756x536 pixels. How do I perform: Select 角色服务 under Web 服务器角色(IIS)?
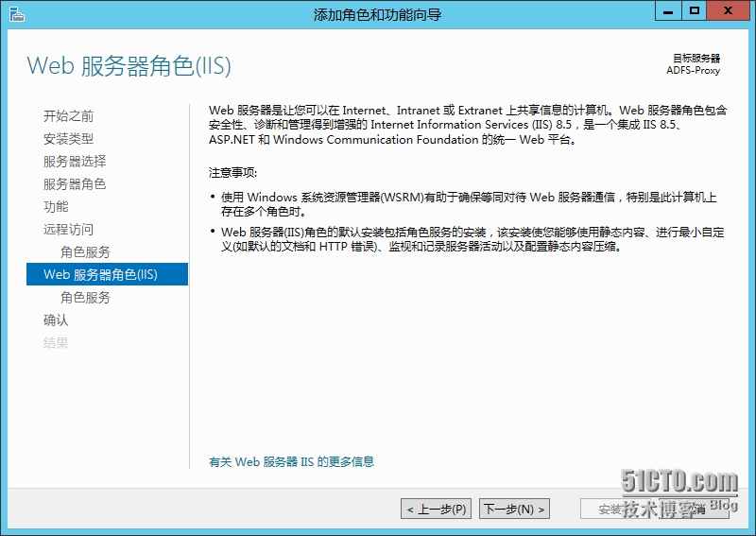coord(85,298)
